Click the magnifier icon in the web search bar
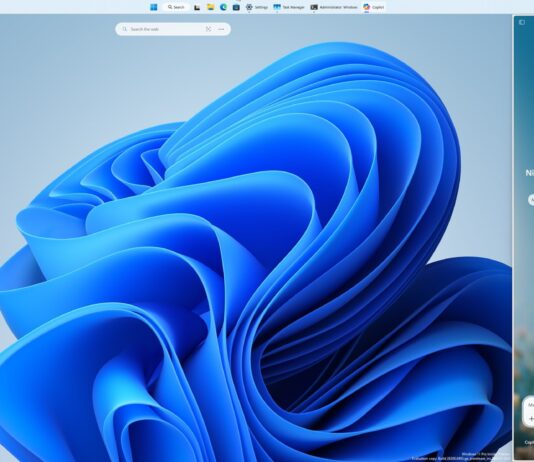Viewport: 534px width, 462px height. click(x=125, y=29)
